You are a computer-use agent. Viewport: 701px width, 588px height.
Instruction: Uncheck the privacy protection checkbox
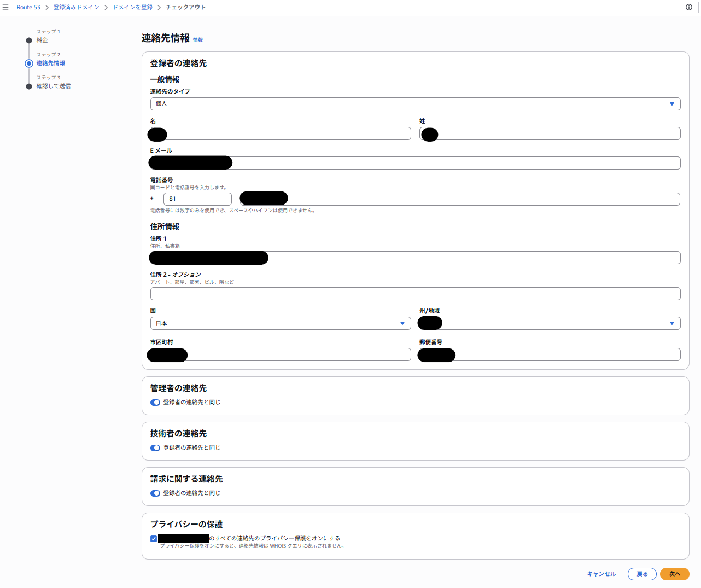(x=154, y=539)
